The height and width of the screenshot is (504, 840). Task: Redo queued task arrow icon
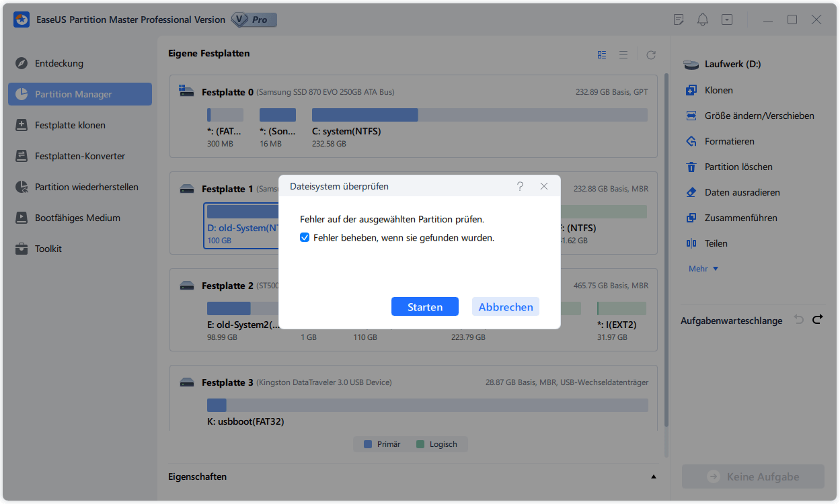[x=818, y=320]
